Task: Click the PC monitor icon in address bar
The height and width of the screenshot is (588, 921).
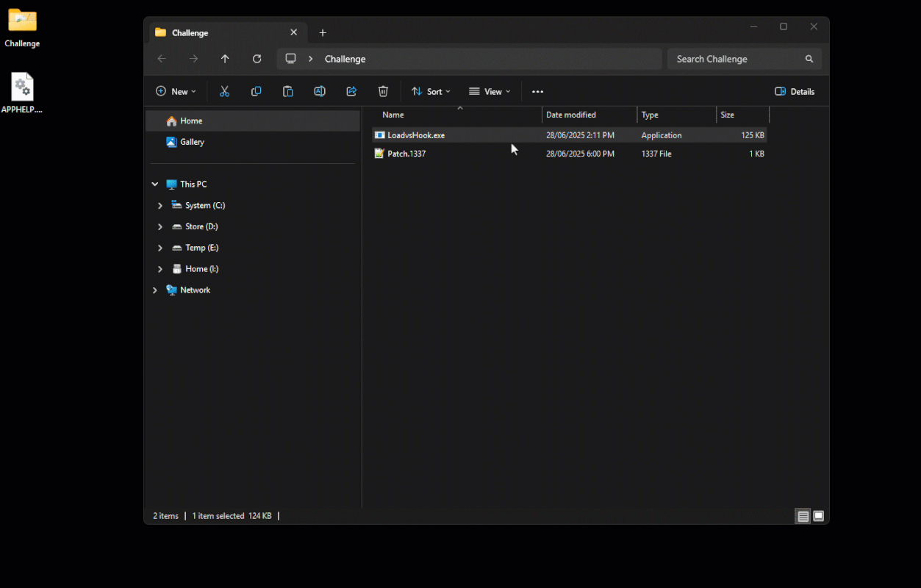Action: tap(291, 59)
